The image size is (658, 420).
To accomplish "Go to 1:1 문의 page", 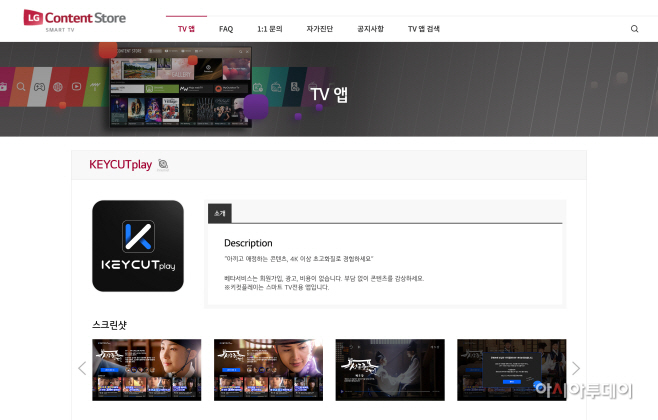I will 270,29.
